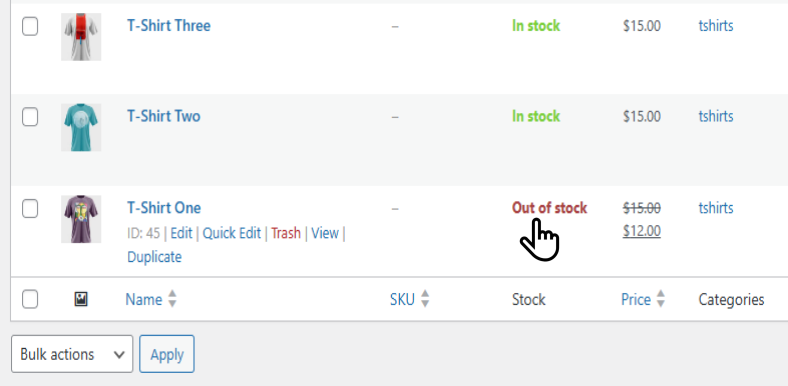788x386 pixels.
Task: Duplicate the T-Shirt One product
Action: (x=154, y=257)
